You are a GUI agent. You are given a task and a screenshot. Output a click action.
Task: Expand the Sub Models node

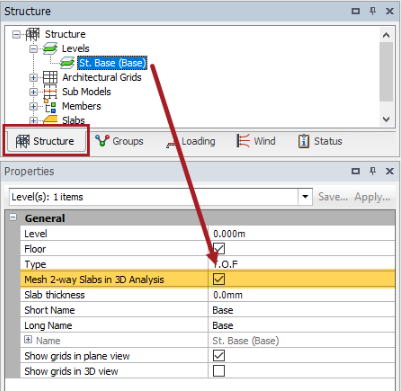click(x=33, y=92)
